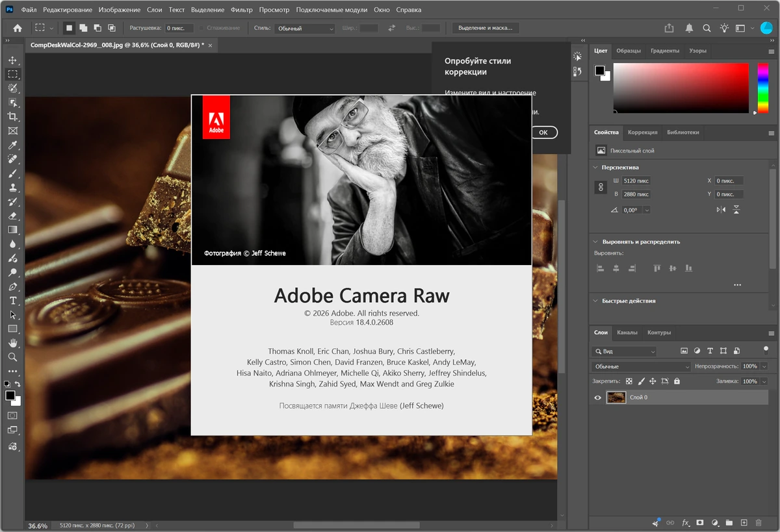Collapse the Выровнять и распределить section

[595, 242]
